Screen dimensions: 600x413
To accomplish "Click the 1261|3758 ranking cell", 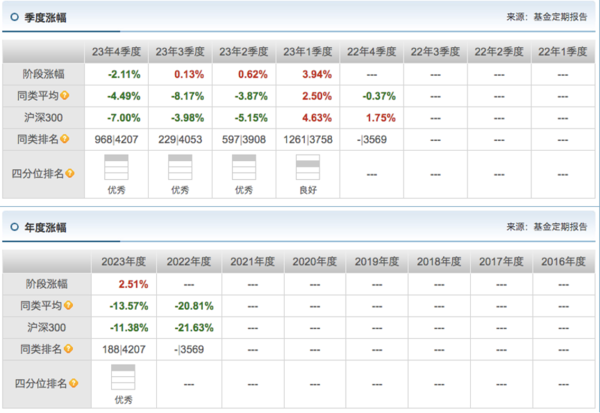I will 308,139.
